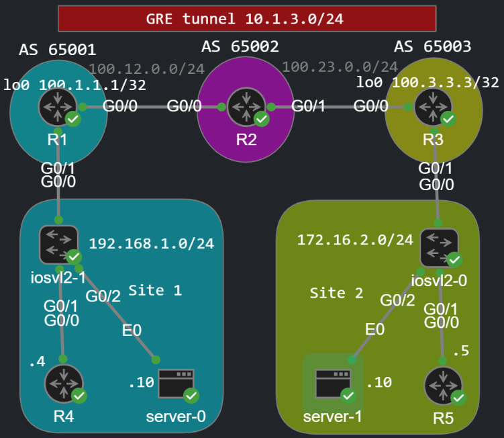Screen dimensions: 504x438
Task: Select the R5 router icon
Action: [443, 386]
